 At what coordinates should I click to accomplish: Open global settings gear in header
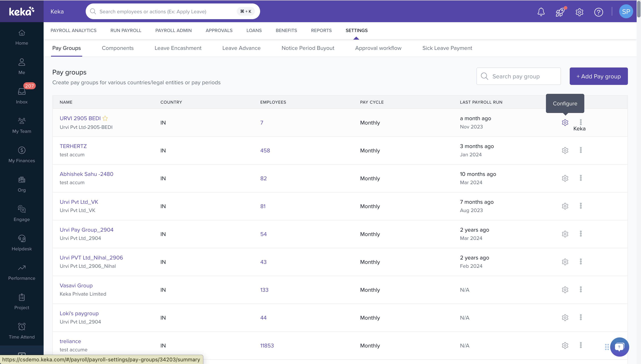click(x=579, y=12)
